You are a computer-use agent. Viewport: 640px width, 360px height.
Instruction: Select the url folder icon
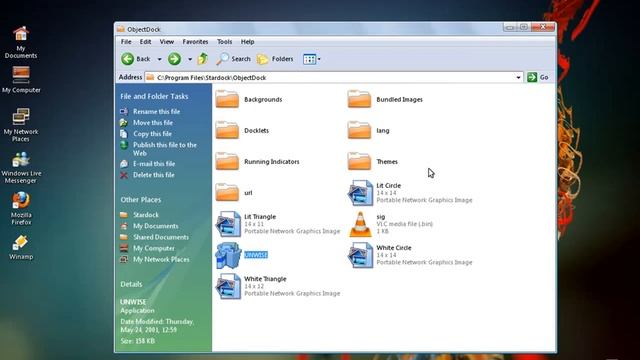[227, 192]
